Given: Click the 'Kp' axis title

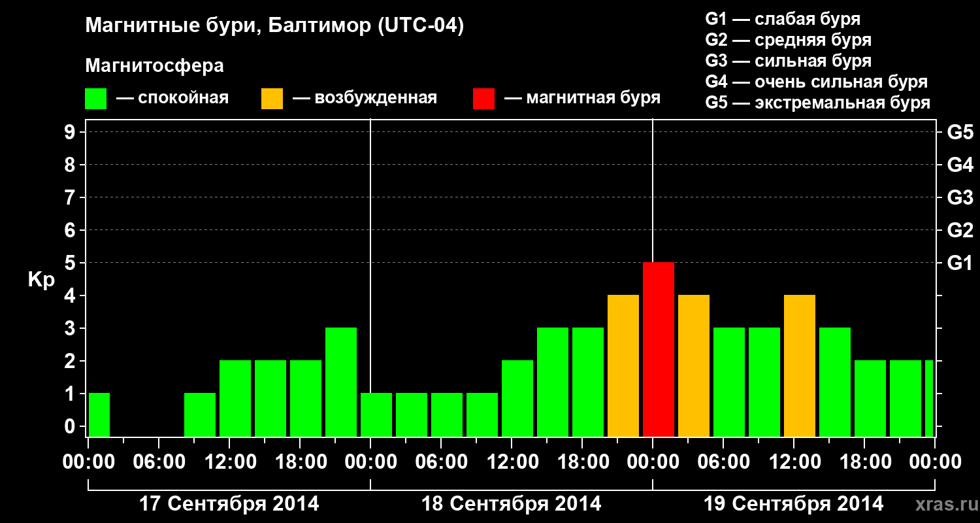Looking at the screenshot, I should 41,280.
